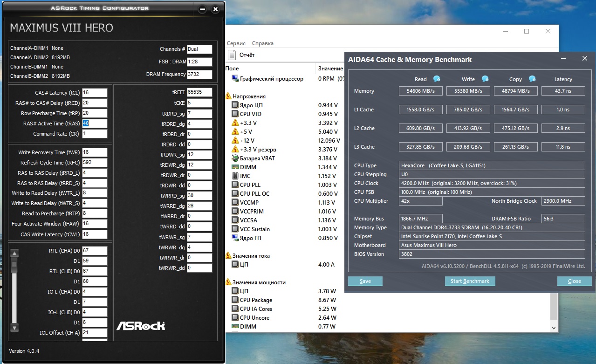Click the CPU Clock 4200.0 MHz value

(x=493, y=183)
